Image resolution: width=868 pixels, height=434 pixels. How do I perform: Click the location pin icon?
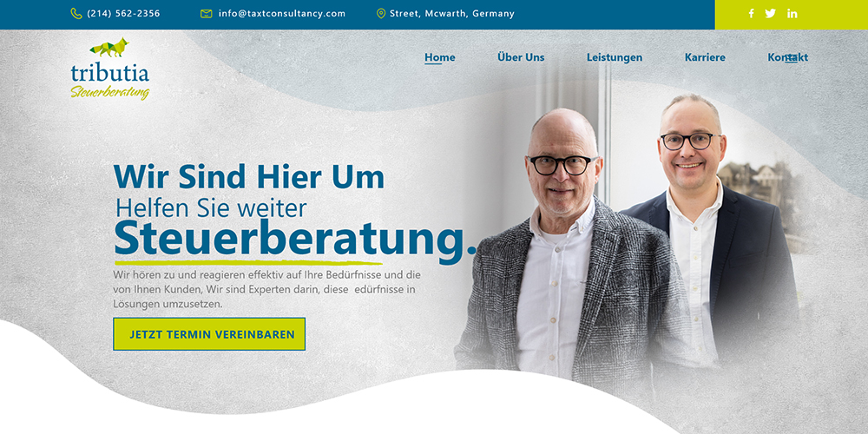coord(381,14)
